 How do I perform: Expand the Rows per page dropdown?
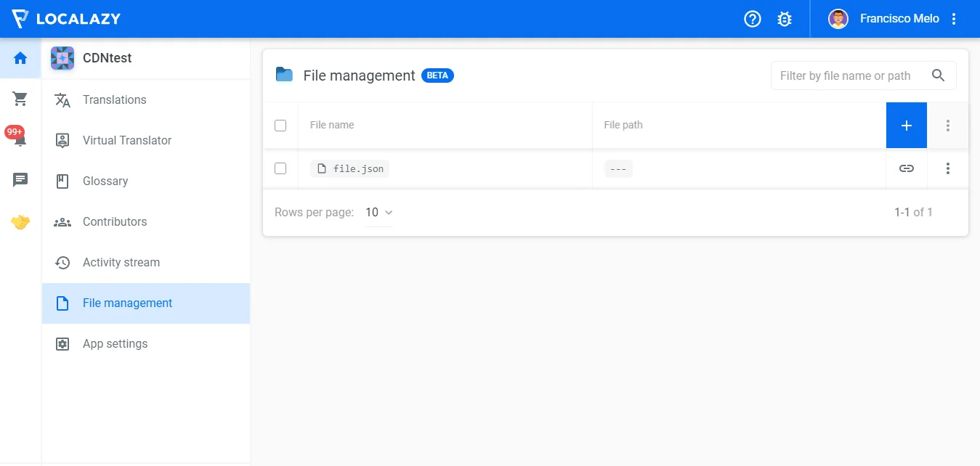point(378,213)
